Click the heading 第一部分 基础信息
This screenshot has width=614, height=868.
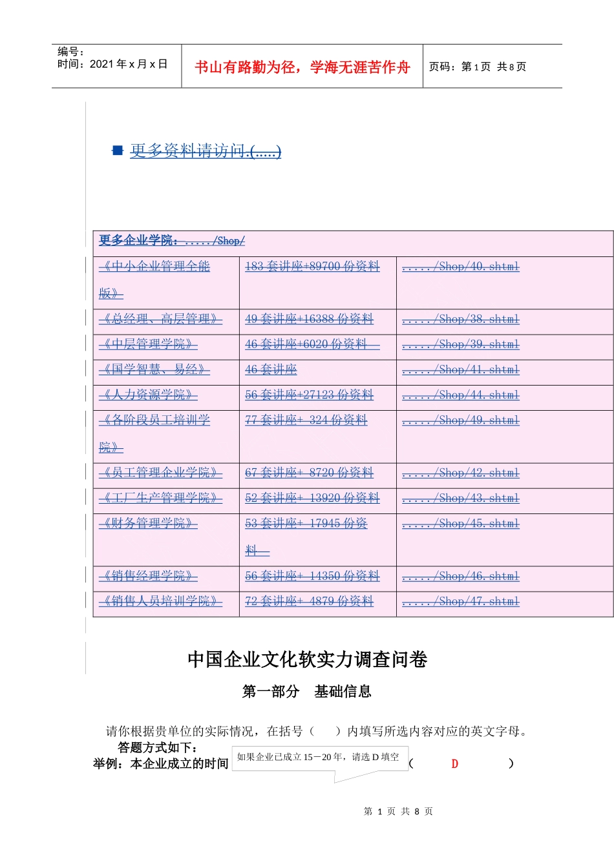tap(307, 692)
